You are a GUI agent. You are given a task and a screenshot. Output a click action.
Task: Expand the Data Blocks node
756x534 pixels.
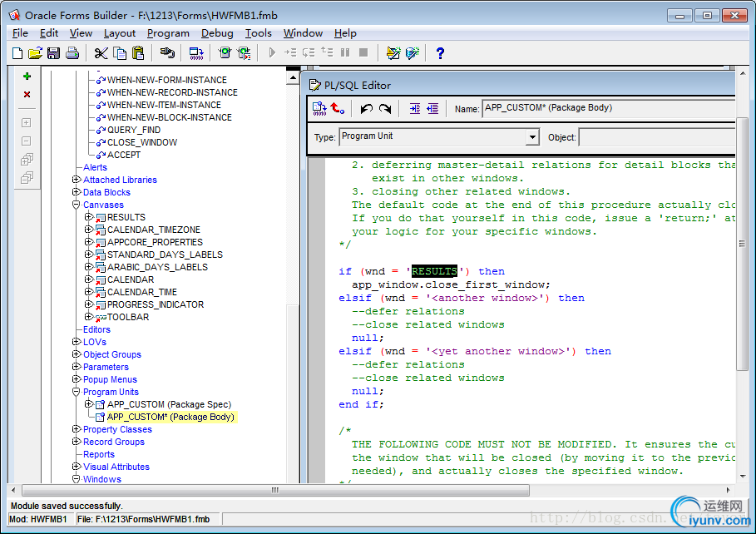(x=77, y=192)
